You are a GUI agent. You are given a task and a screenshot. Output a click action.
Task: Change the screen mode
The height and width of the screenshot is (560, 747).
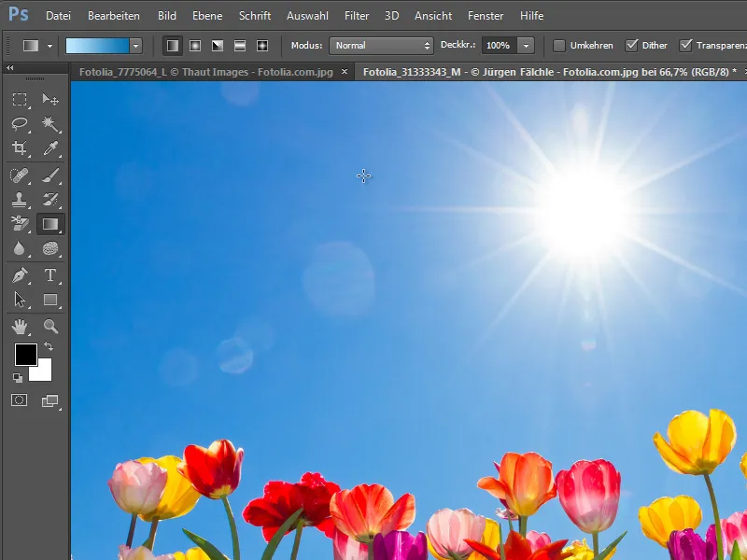click(50, 401)
